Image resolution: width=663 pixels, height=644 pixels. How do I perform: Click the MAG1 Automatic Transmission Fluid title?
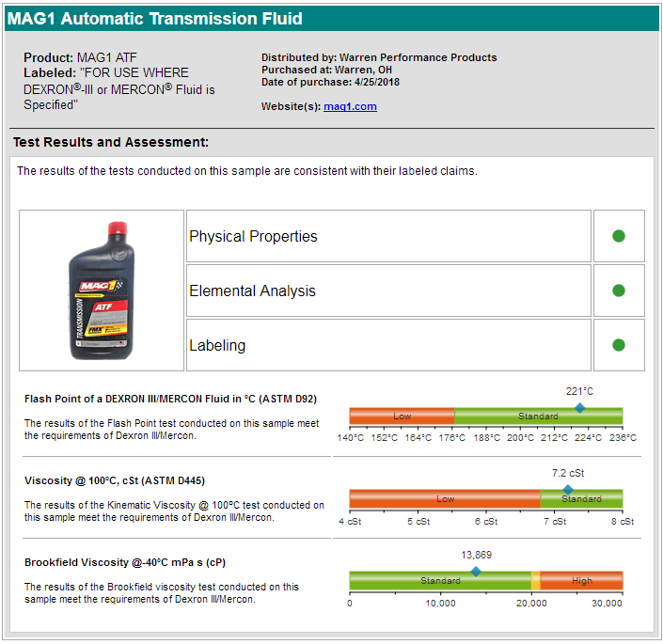point(155,19)
